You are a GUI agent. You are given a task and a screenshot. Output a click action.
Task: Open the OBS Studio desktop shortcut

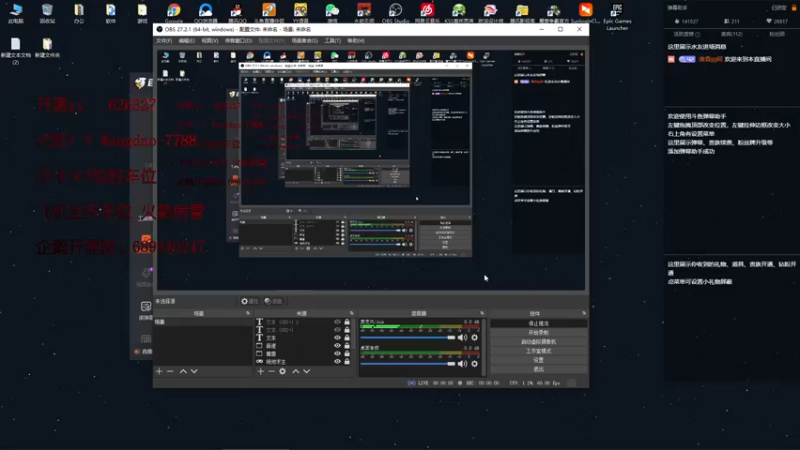tap(395, 13)
